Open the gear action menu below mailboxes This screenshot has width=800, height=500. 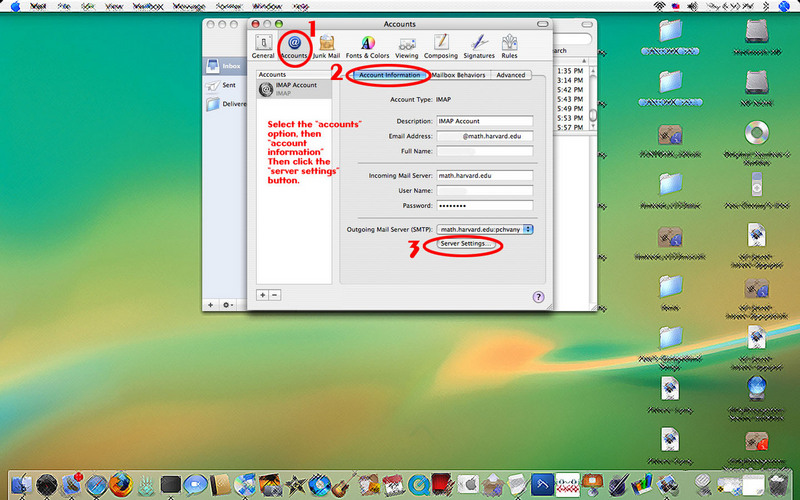point(228,304)
